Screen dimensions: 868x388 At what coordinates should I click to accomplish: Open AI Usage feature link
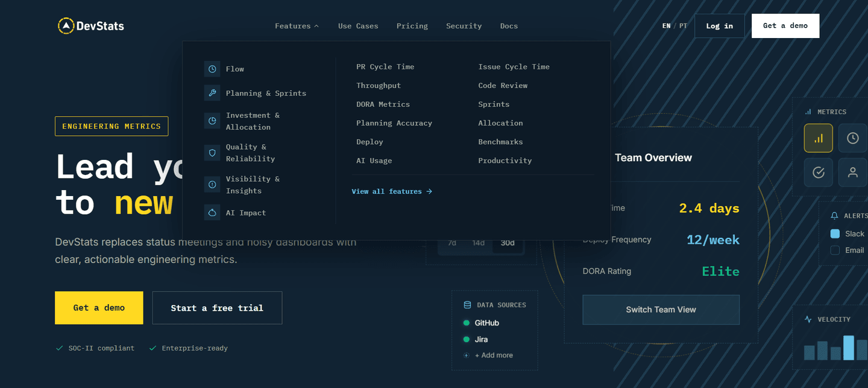(374, 161)
